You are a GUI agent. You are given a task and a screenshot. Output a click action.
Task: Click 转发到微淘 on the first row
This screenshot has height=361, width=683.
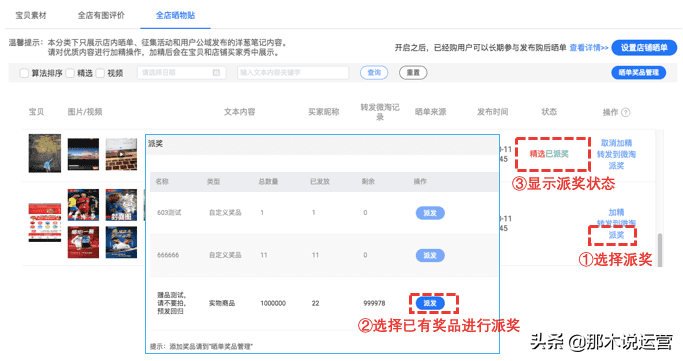tap(616, 154)
